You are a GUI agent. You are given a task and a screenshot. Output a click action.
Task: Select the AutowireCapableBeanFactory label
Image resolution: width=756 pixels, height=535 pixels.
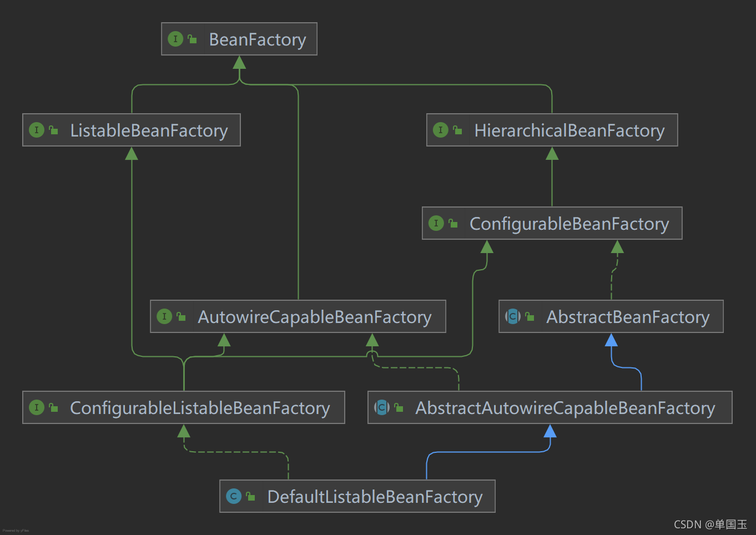click(315, 317)
